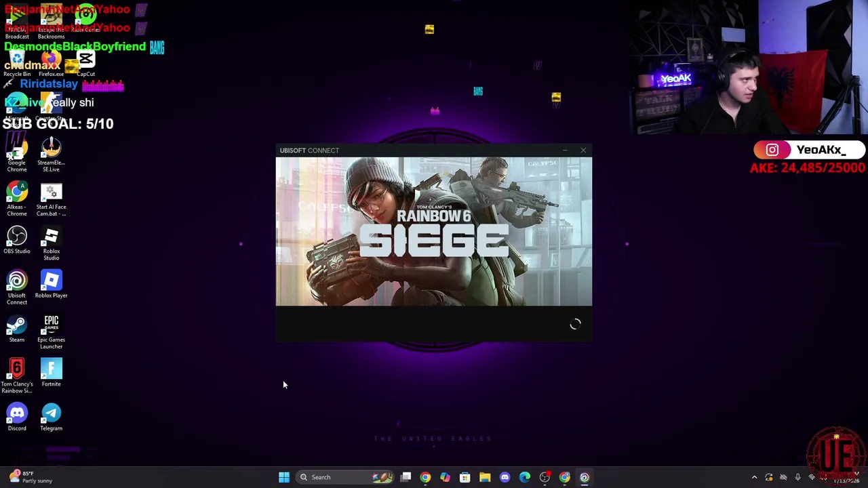
Task: Select the Roblox Player desktop icon
Action: coord(51,285)
